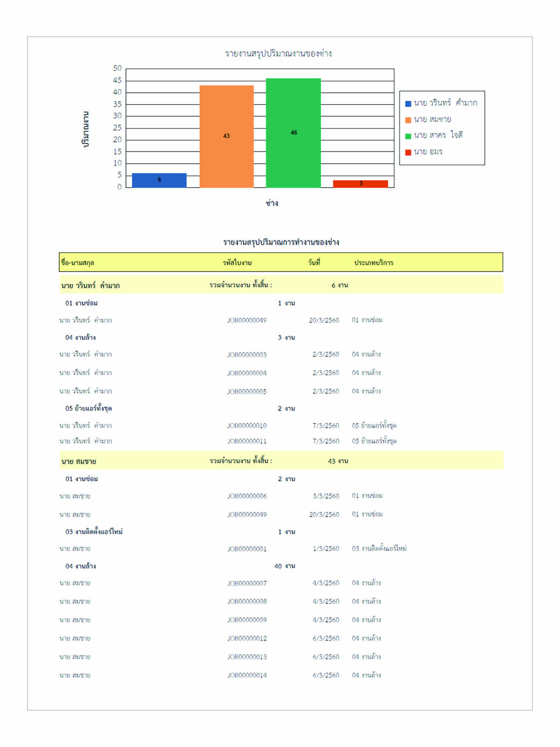This screenshot has height=747, width=560.
Task: Select the green legend swatch for นาย สาคร ใจดี
Action: (408, 136)
